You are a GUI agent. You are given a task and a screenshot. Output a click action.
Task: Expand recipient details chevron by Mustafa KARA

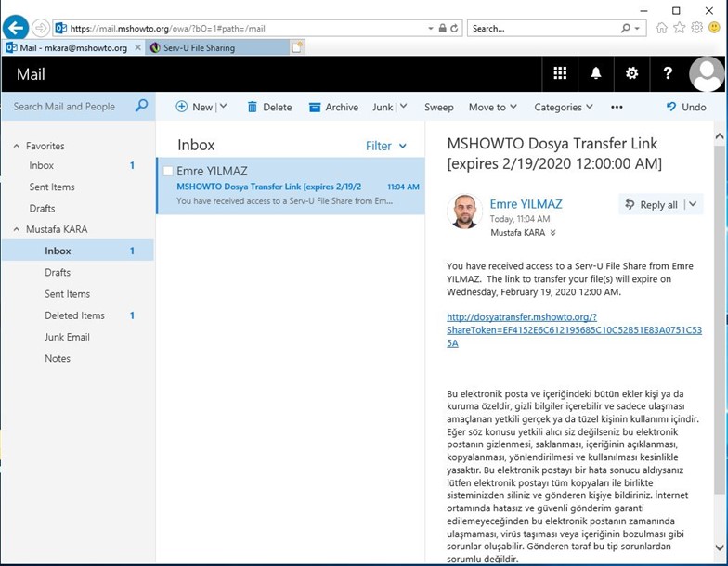click(553, 233)
